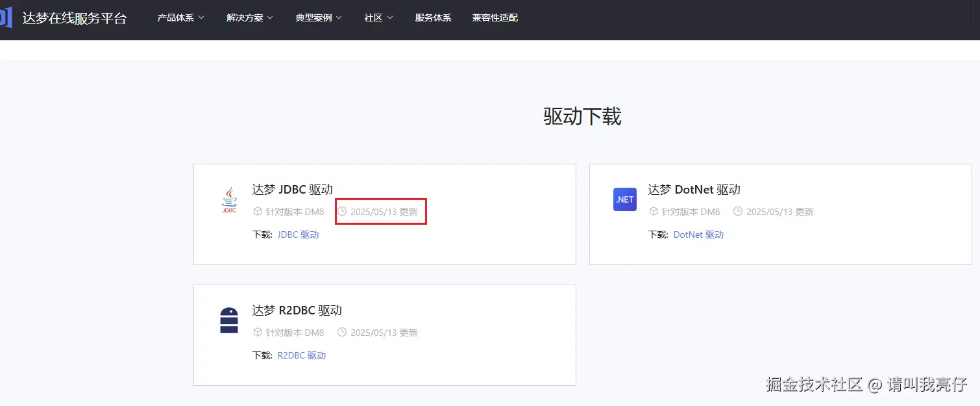Click the cube icon in DotNet card
980x406 pixels.
point(654,212)
